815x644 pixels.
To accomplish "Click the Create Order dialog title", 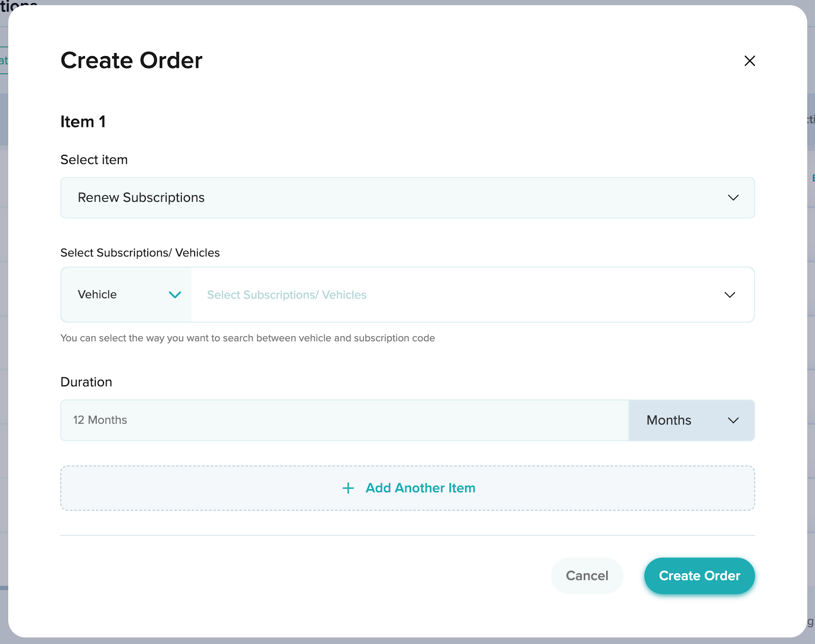I will point(131,61).
